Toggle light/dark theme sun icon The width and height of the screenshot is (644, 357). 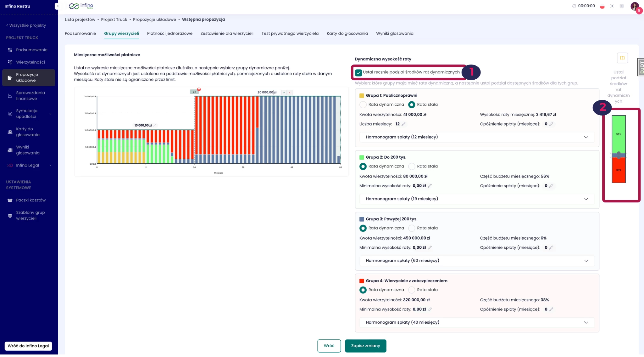[x=612, y=6]
